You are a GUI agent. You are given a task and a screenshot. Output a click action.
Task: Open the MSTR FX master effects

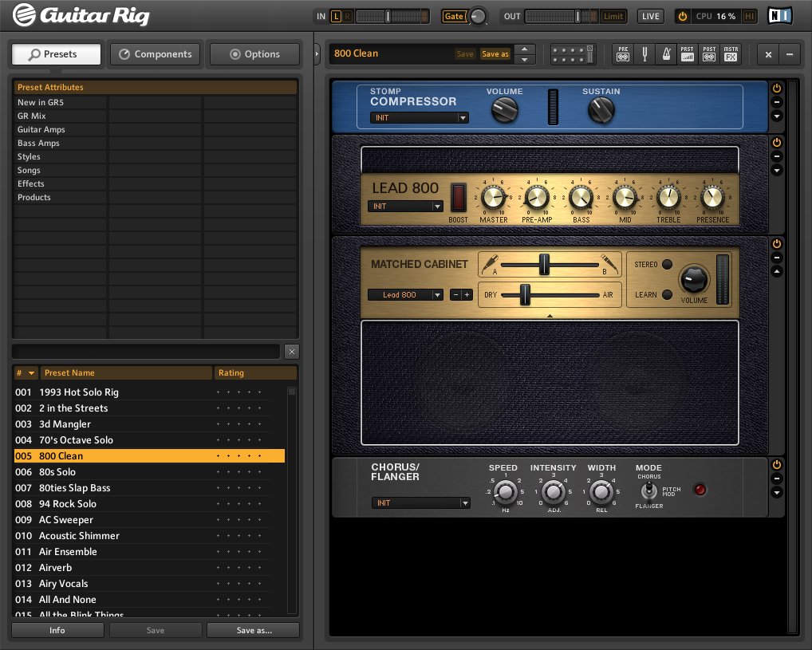coord(731,54)
